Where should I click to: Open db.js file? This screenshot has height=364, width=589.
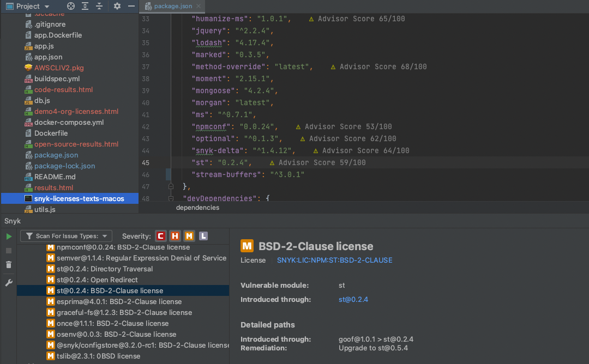click(x=42, y=101)
